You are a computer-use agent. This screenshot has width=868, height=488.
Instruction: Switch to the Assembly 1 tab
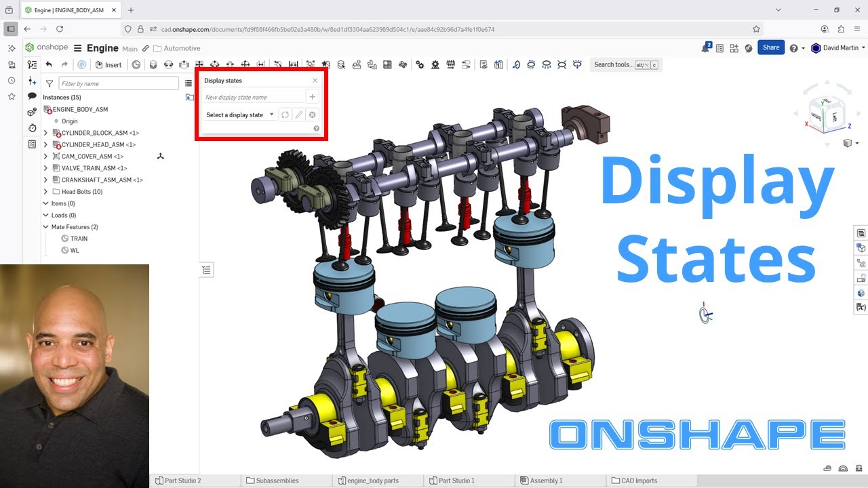(541, 481)
